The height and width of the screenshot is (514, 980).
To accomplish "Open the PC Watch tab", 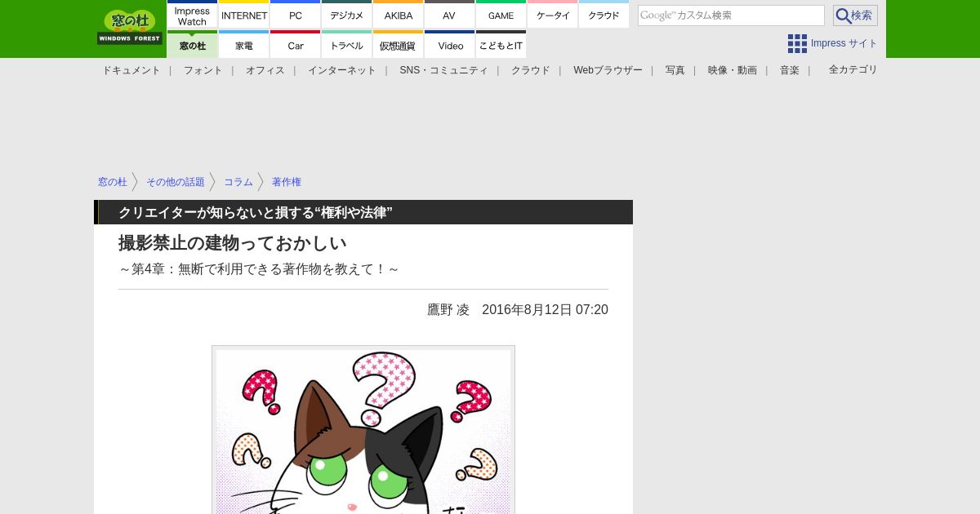I will click(295, 15).
